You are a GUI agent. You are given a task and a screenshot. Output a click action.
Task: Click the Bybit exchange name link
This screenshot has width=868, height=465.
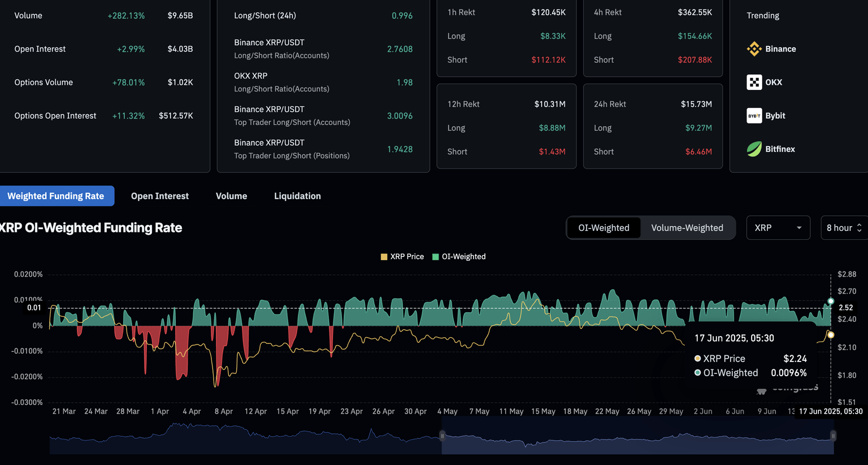click(x=775, y=116)
